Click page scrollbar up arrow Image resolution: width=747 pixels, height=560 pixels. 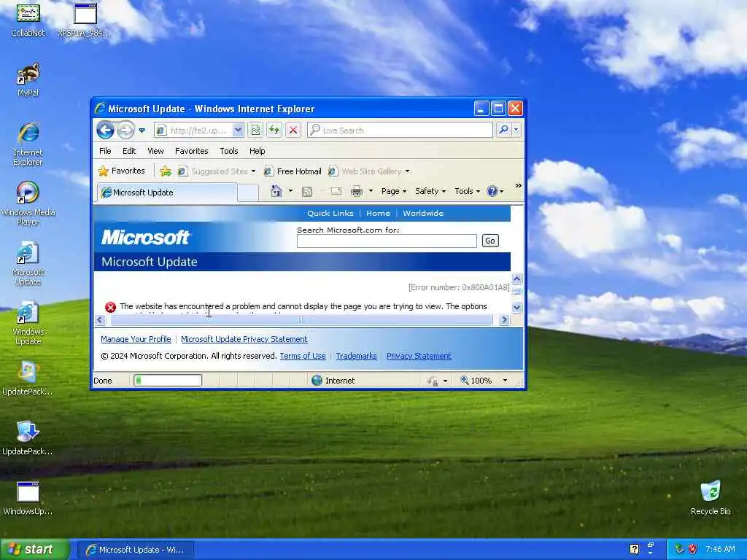[x=517, y=279]
